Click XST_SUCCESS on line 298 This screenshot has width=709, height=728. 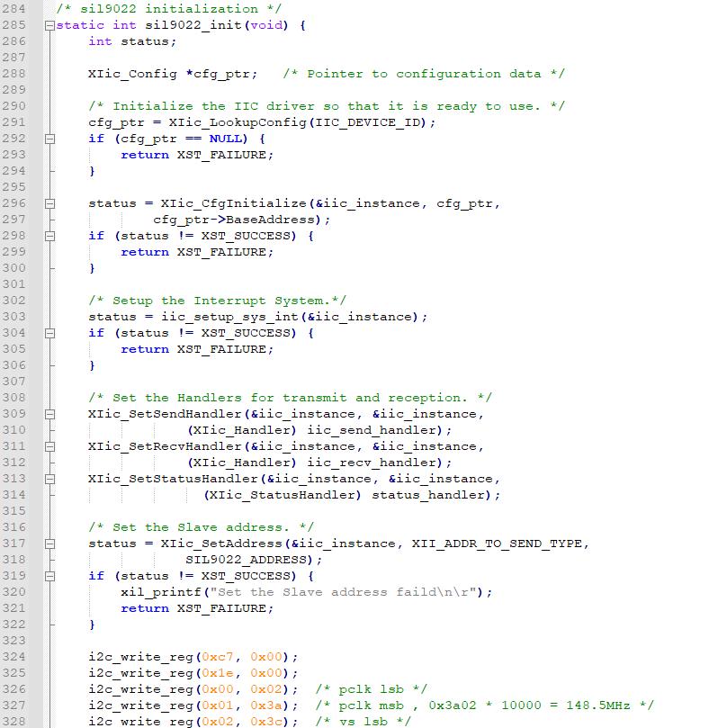coord(246,236)
